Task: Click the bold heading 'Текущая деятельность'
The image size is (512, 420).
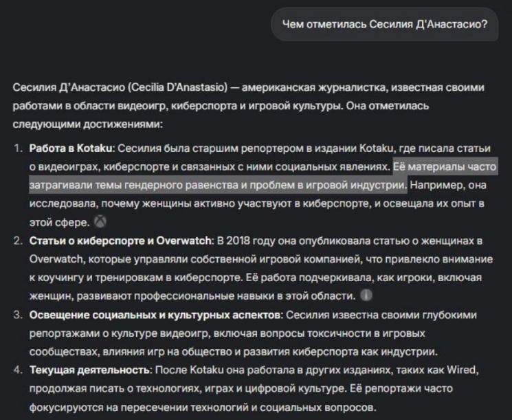Action: tap(89, 370)
